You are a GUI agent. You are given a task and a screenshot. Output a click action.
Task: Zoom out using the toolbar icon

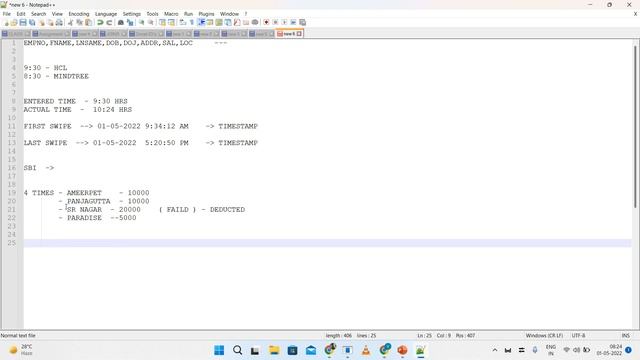(x=151, y=22)
